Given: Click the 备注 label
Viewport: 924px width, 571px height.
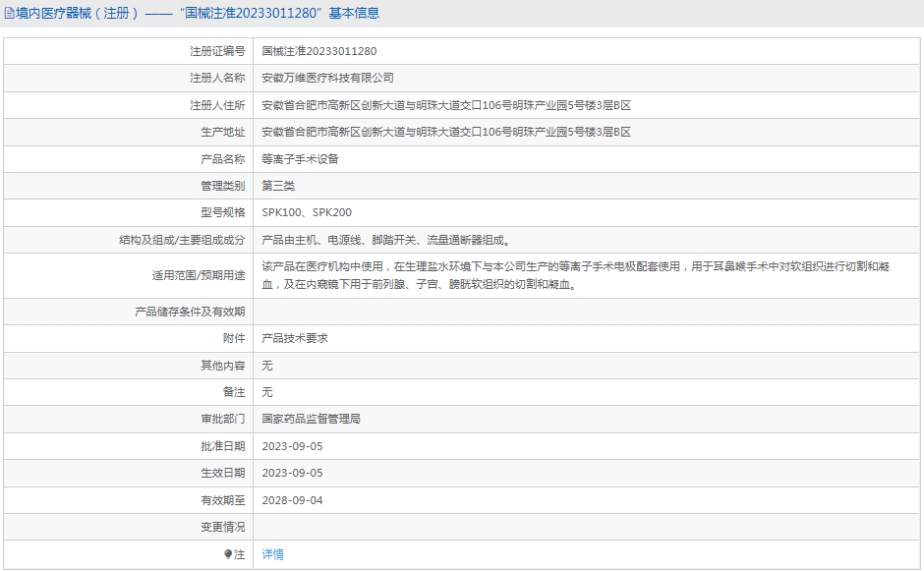Looking at the screenshot, I should [234, 392].
